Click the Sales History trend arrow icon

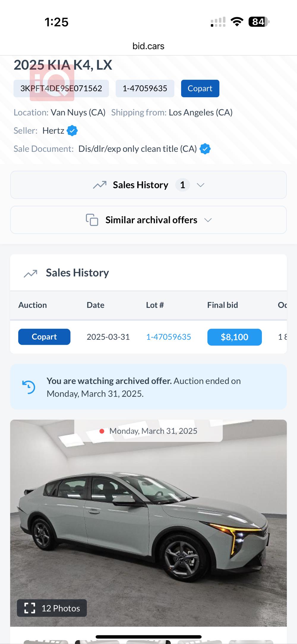point(100,185)
